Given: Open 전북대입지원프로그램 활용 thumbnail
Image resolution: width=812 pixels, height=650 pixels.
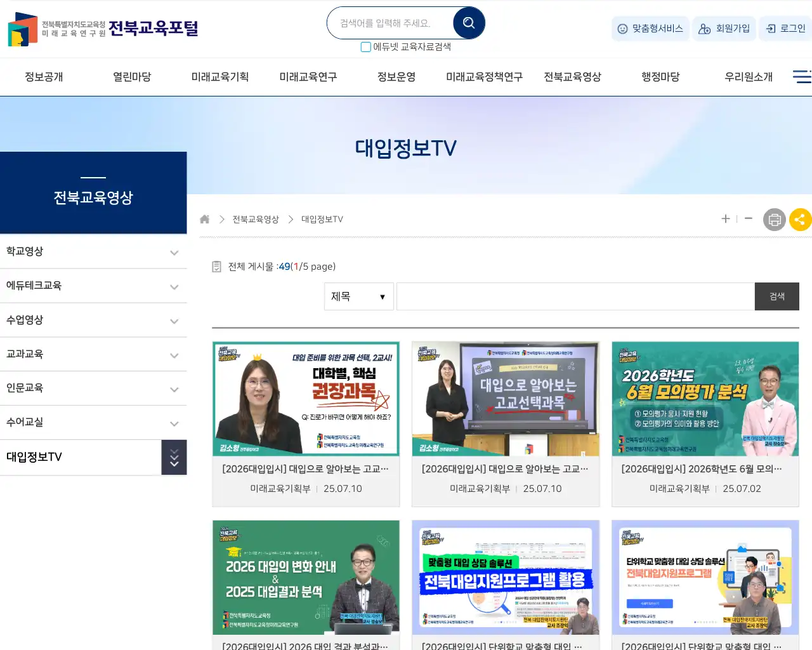Looking at the screenshot, I should pyautogui.click(x=506, y=577).
